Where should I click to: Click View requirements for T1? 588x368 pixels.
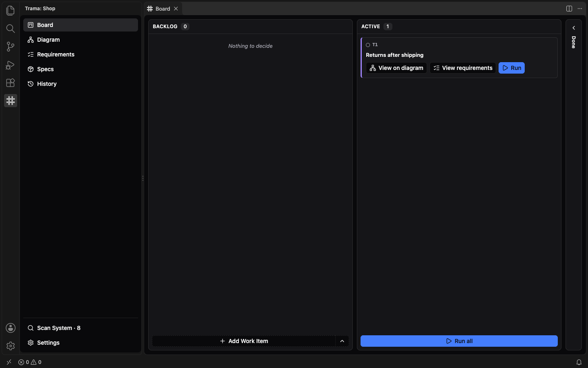coord(463,68)
